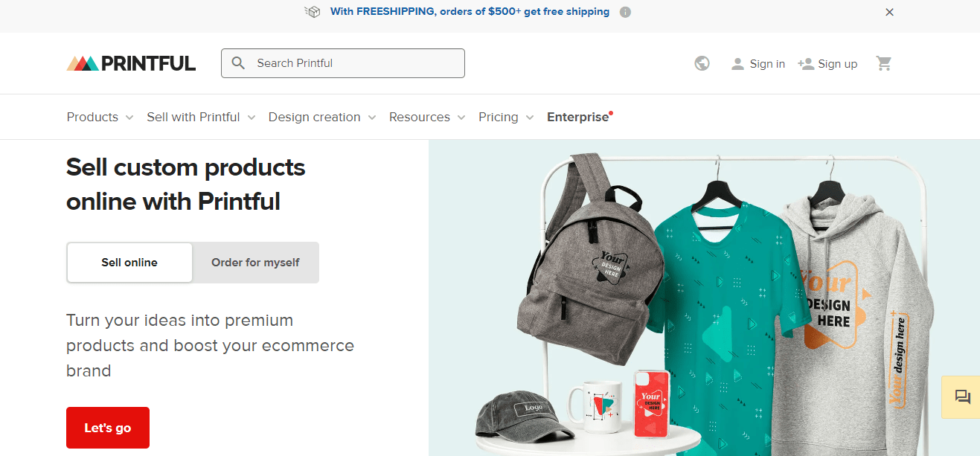The image size is (980, 456).
Task: Dismiss the free shipping banner
Action: [x=889, y=12]
